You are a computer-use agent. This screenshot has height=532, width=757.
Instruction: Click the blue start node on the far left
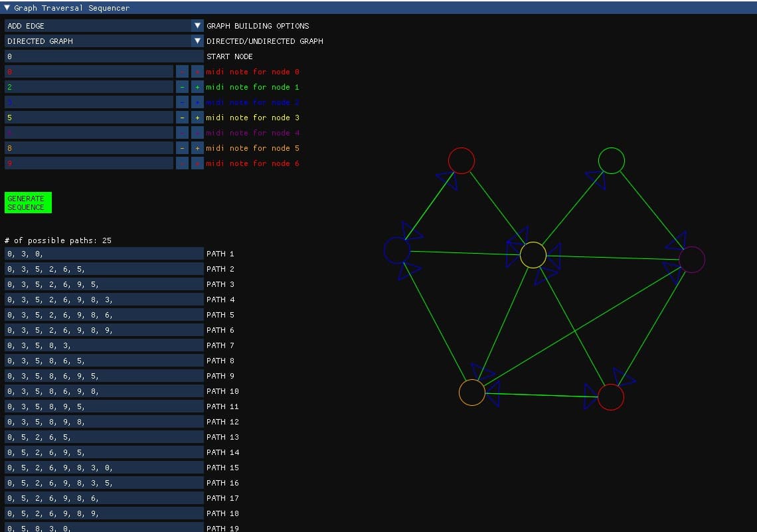click(397, 250)
